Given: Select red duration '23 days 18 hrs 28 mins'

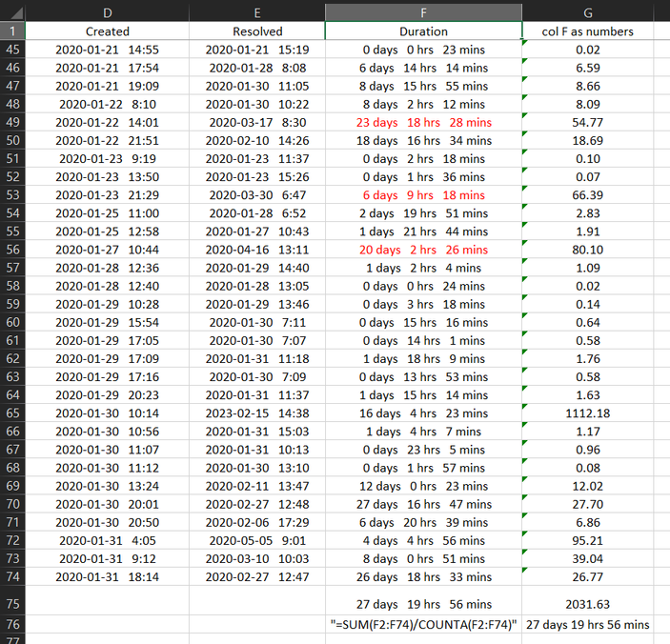Looking at the screenshot, I should pyautogui.click(x=423, y=122).
